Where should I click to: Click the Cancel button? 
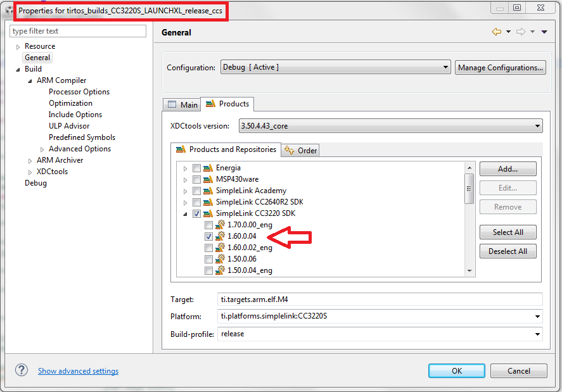click(519, 371)
